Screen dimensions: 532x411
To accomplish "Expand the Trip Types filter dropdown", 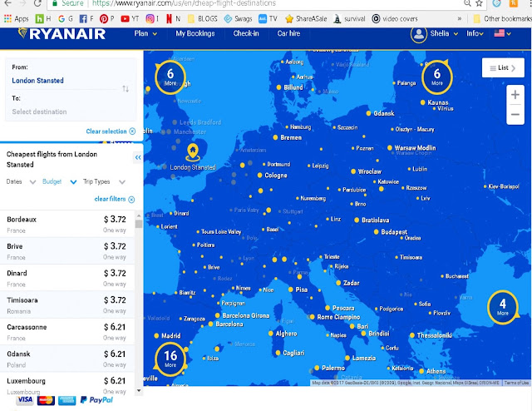I will click(x=104, y=181).
